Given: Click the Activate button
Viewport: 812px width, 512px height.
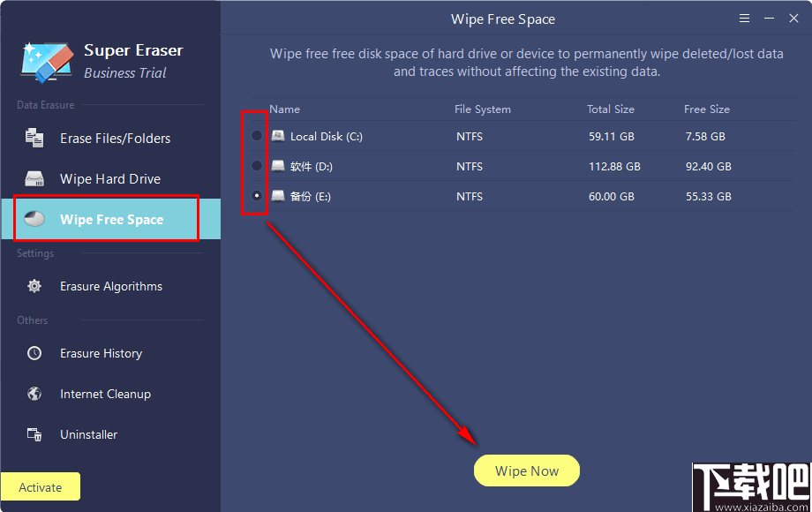Looking at the screenshot, I should [x=41, y=487].
